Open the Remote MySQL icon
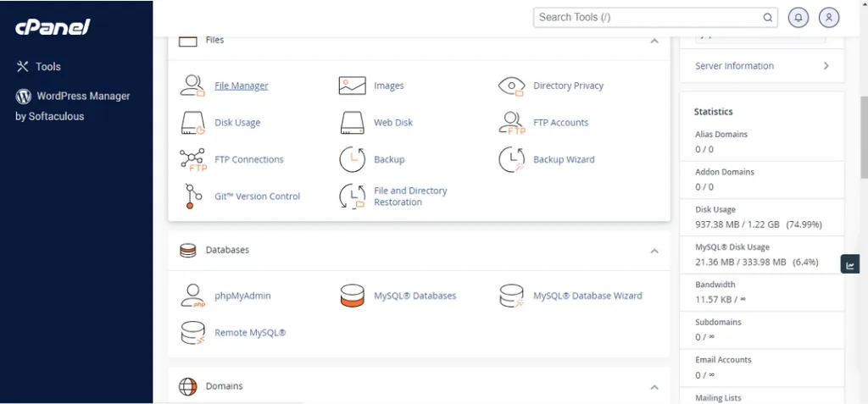 pyautogui.click(x=192, y=333)
